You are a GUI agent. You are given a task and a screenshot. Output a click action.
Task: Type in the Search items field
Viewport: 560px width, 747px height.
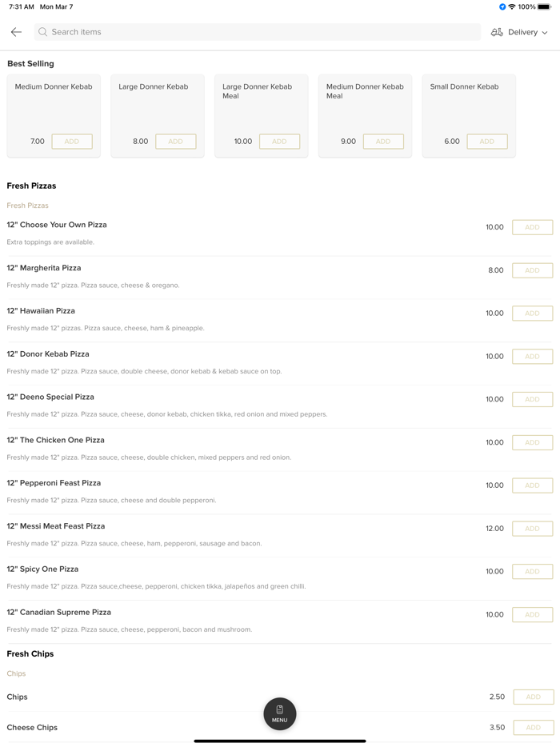[x=256, y=32]
